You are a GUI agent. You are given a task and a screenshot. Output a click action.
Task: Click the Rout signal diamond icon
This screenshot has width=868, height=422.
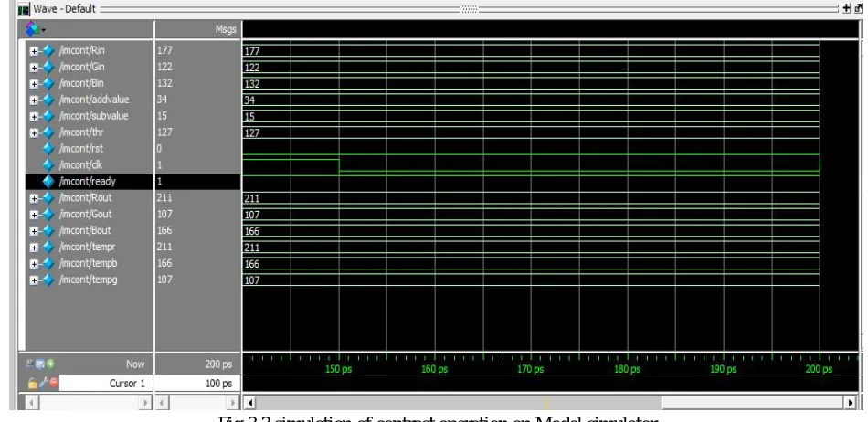tap(48, 198)
